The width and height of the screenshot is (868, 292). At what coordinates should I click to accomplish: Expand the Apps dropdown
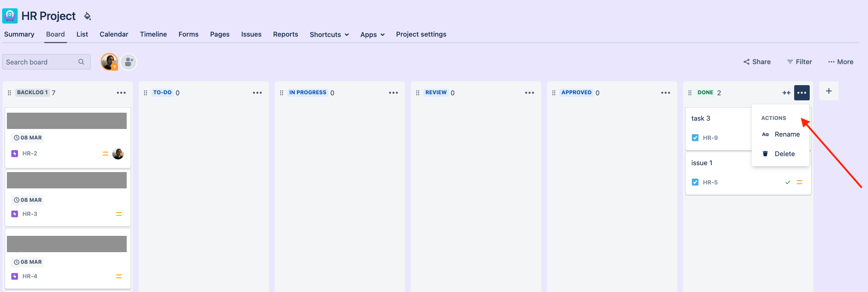(x=372, y=34)
